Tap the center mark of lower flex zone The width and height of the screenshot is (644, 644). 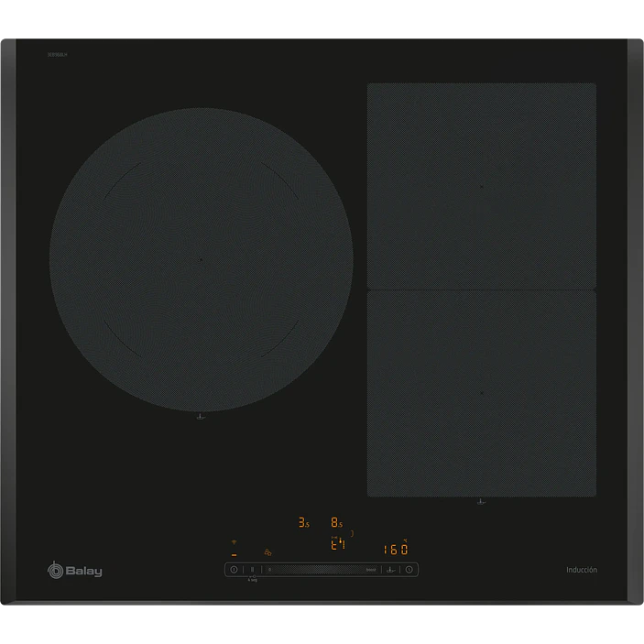coord(481,393)
